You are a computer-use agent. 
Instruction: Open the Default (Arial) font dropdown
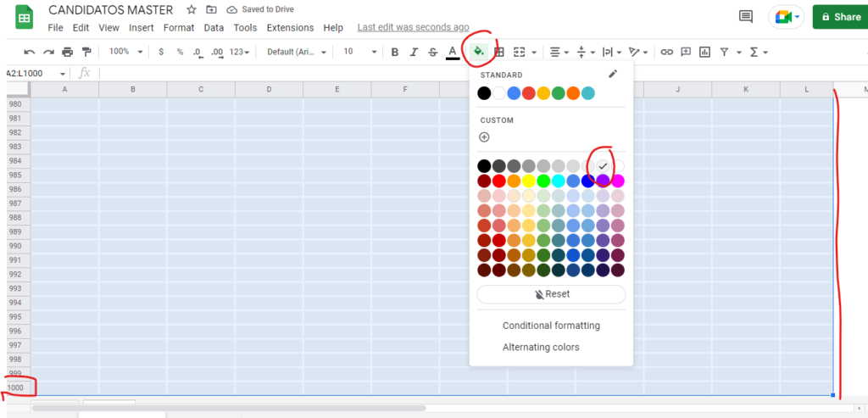pyautogui.click(x=296, y=52)
